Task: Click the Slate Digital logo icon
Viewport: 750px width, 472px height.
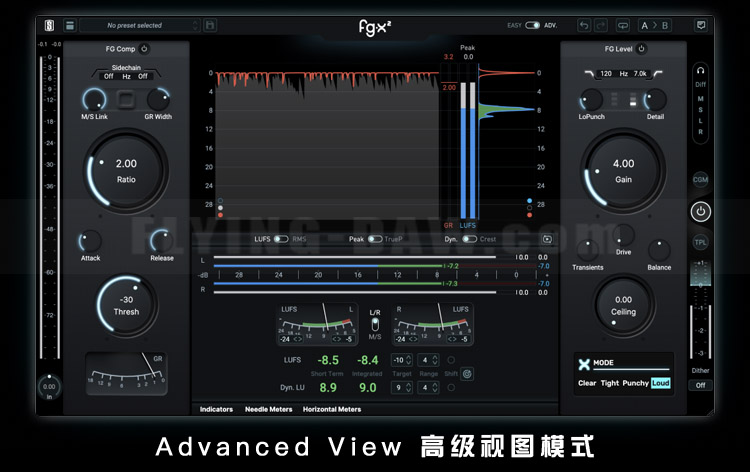Action: point(49,25)
